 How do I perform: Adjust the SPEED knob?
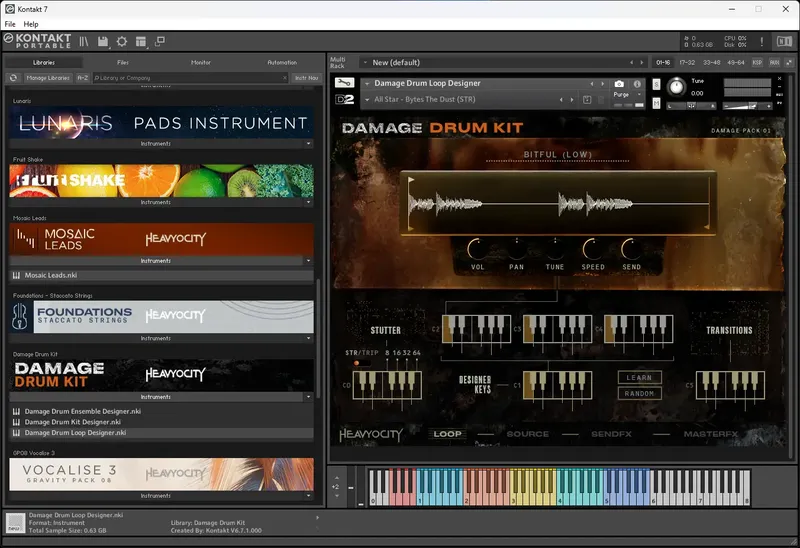tap(593, 250)
